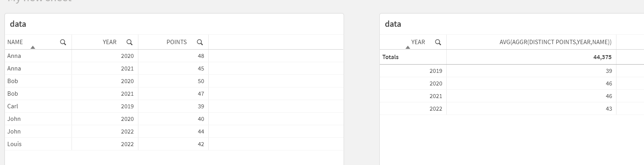The width and height of the screenshot is (644, 165).
Task: Click the POINTS column search icon
Action: tap(200, 42)
